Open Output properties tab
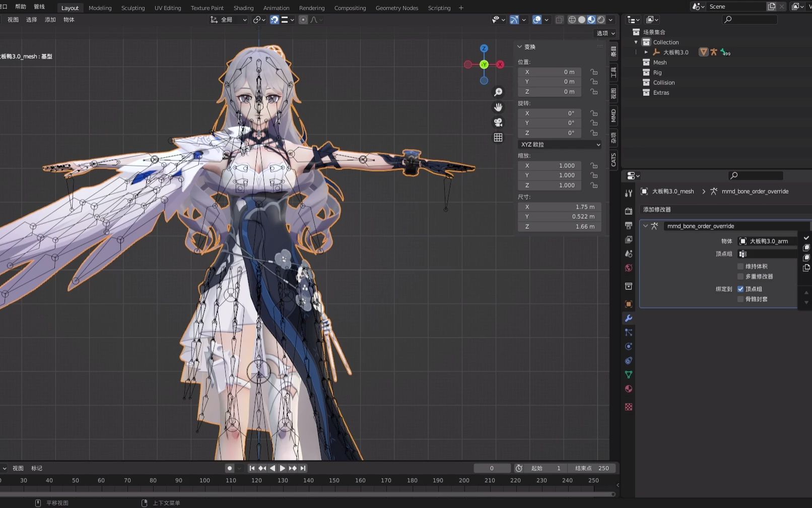 (629, 225)
